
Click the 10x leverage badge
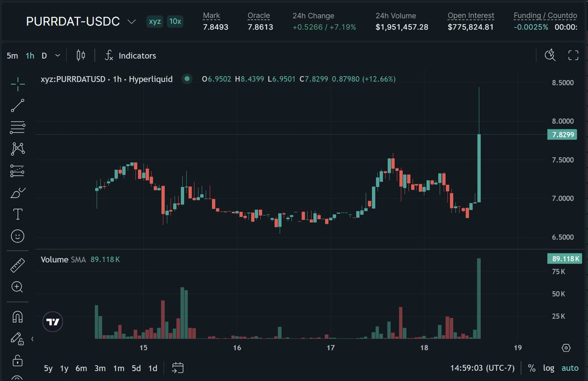click(175, 22)
